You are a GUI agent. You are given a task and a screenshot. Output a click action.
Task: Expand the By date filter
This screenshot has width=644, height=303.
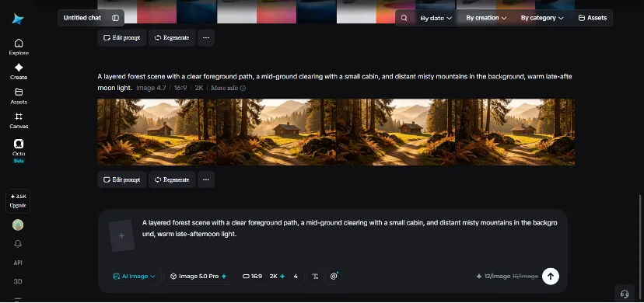pyautogui.click(x=436, y=18)
